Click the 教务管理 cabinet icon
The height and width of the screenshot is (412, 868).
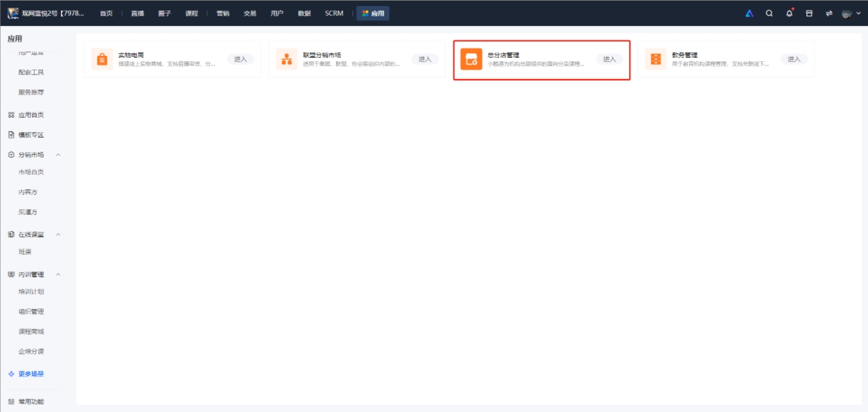[656, 59]
